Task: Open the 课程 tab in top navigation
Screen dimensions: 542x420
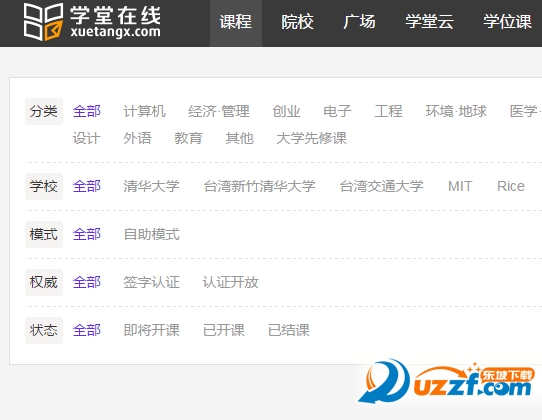Action: [236, 22]
